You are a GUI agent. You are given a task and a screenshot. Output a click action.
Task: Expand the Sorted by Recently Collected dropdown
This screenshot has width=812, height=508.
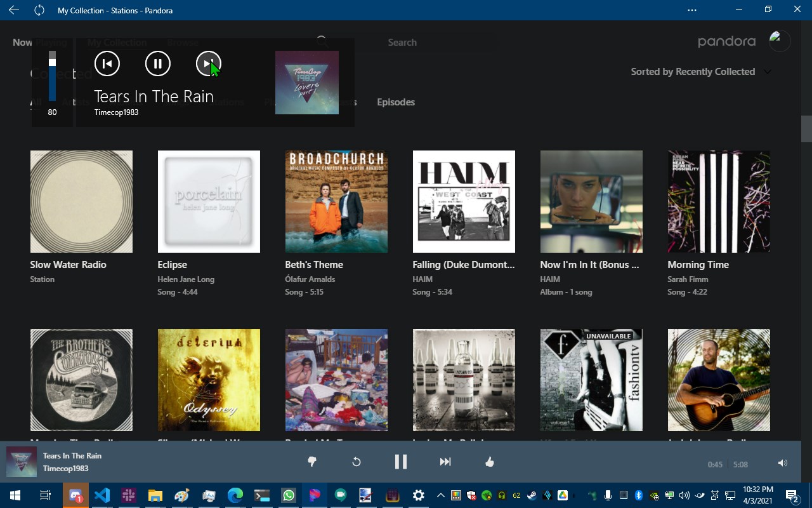click(x=701, y=72)
